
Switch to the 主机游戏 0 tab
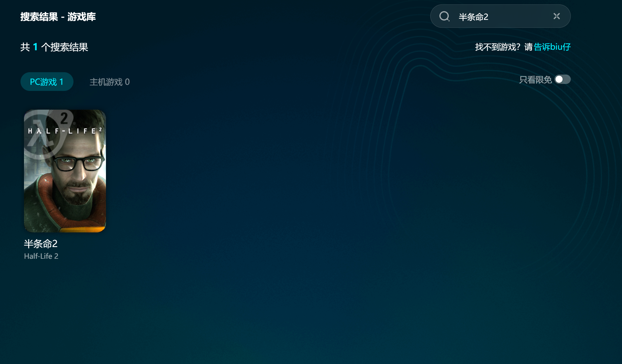point(109,82)
